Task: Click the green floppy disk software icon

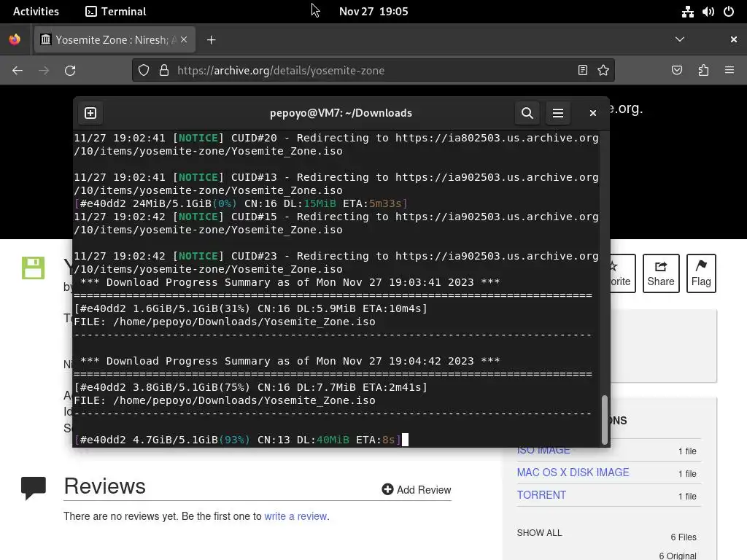Action: pyautogui.click(x=33, y=268)
